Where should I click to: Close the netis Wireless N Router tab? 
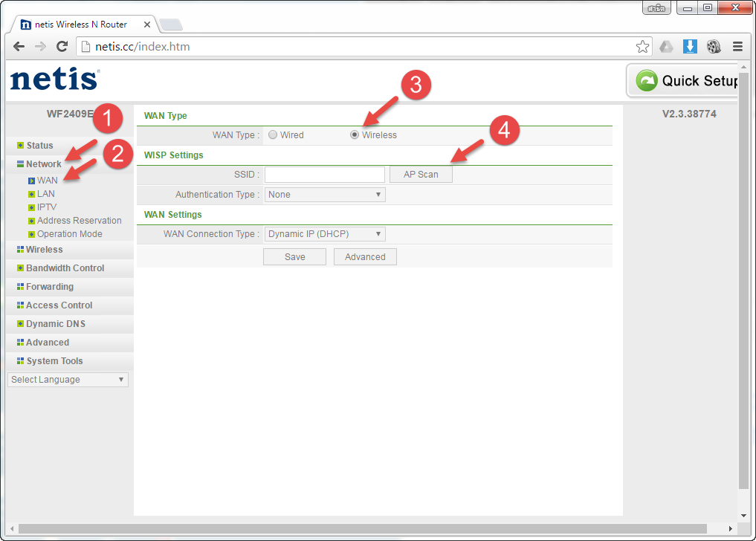click(147, 25)
